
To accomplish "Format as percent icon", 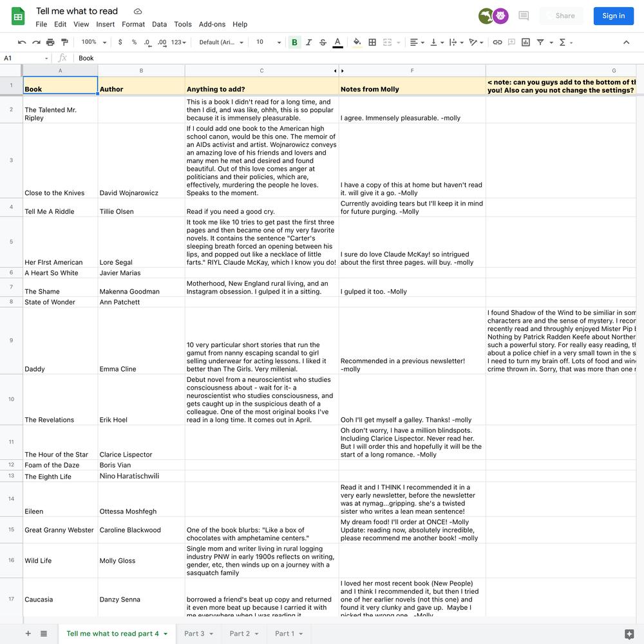I will coord(134,43).
